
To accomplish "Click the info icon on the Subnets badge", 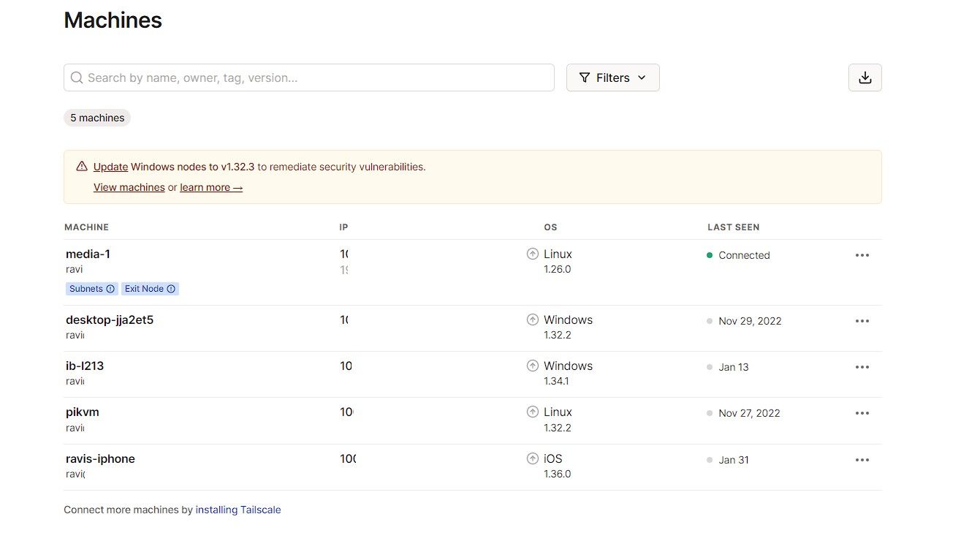I will click(110, 288).
